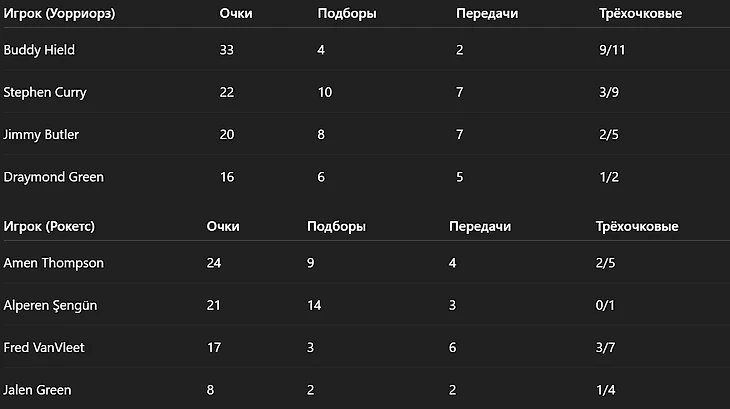The width and height of the screenshot is (730, 409).
Task: Click Очки header in the Warriors table
Action: [235, 14]
